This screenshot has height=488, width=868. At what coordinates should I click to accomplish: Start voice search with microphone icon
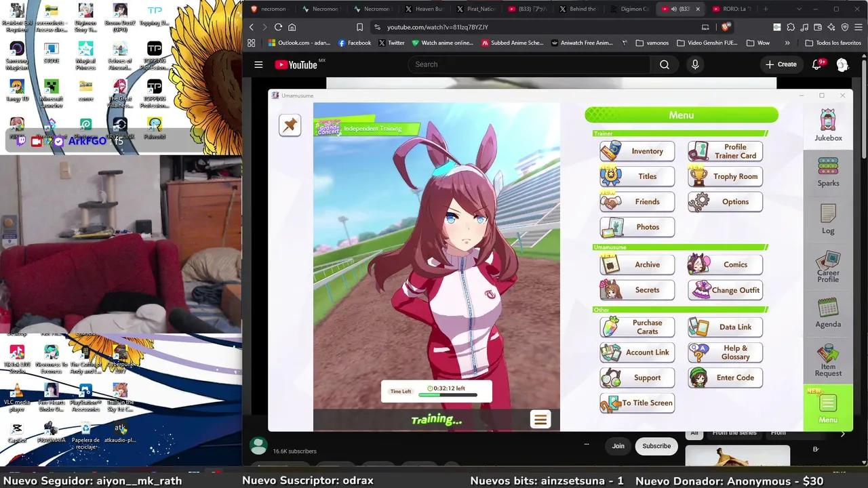[695, 64]
